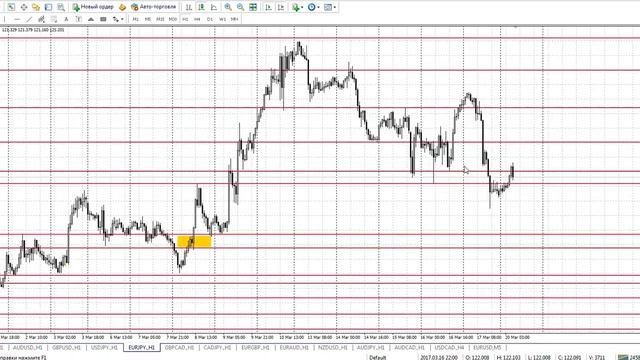Open the EURUSD,M5 chart tab
640x360 pixels.
point(487,348)
